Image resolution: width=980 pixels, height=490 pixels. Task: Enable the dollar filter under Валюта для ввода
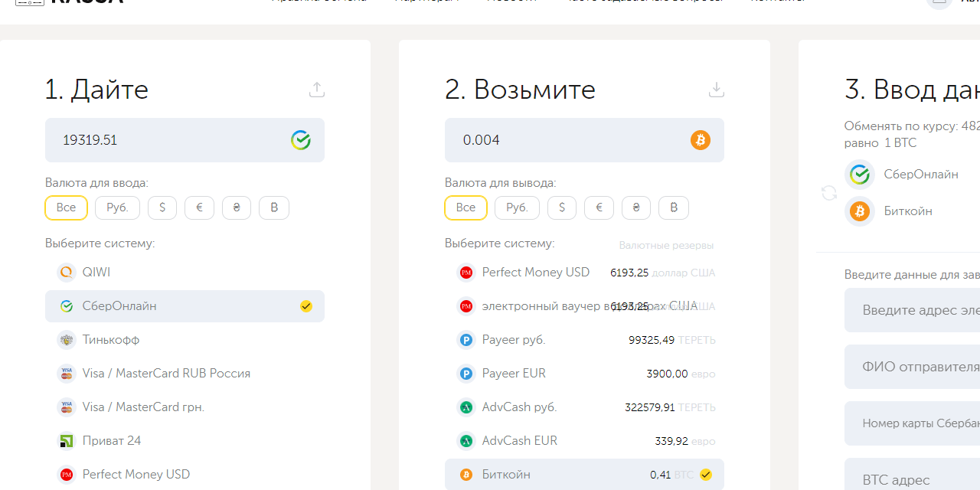pyautogui.click(x=162, y=207)
